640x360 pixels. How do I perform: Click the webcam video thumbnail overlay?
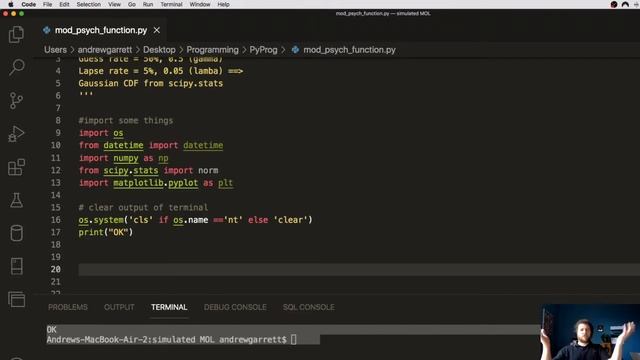[x=590, y=332]
